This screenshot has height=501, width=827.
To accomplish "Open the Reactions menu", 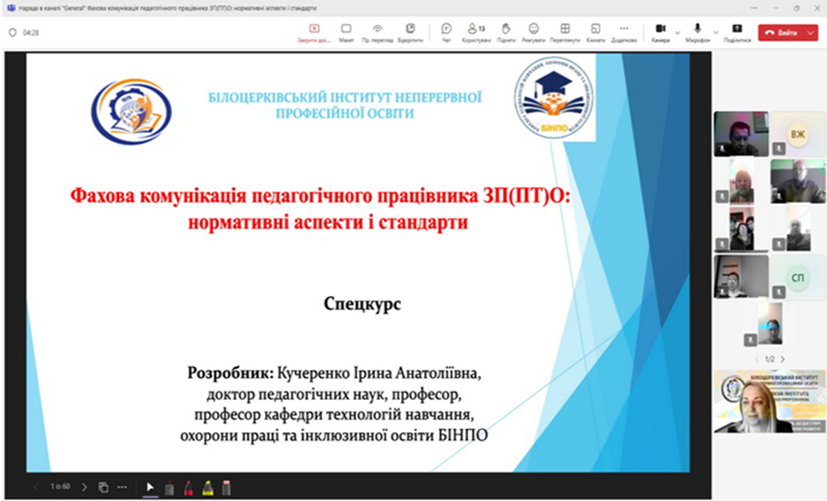I will [533, 32].
